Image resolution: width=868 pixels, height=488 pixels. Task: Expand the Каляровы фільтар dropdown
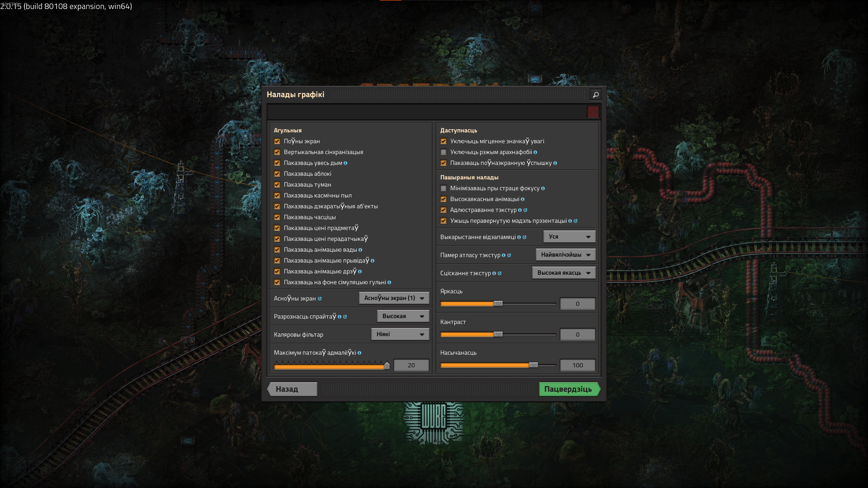tap(400, 334)
